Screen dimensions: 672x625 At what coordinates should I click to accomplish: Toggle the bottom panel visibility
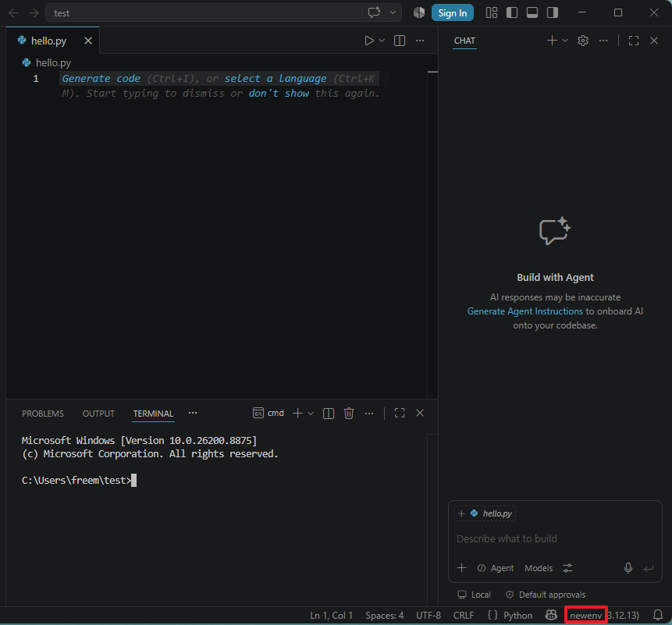pos(532,12)
